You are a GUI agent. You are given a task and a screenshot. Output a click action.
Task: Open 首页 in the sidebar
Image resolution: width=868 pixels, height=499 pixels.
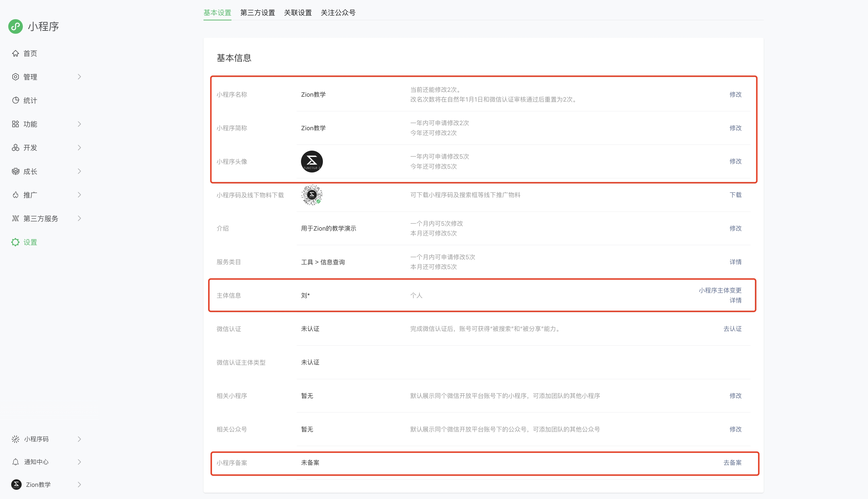point(30,53)
